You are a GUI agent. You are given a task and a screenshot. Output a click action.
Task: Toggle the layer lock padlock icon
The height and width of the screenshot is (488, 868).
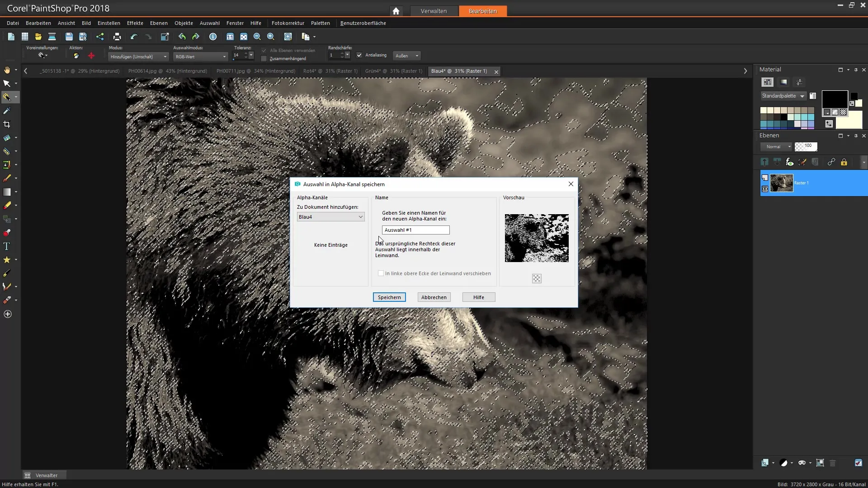pos(844,162)
